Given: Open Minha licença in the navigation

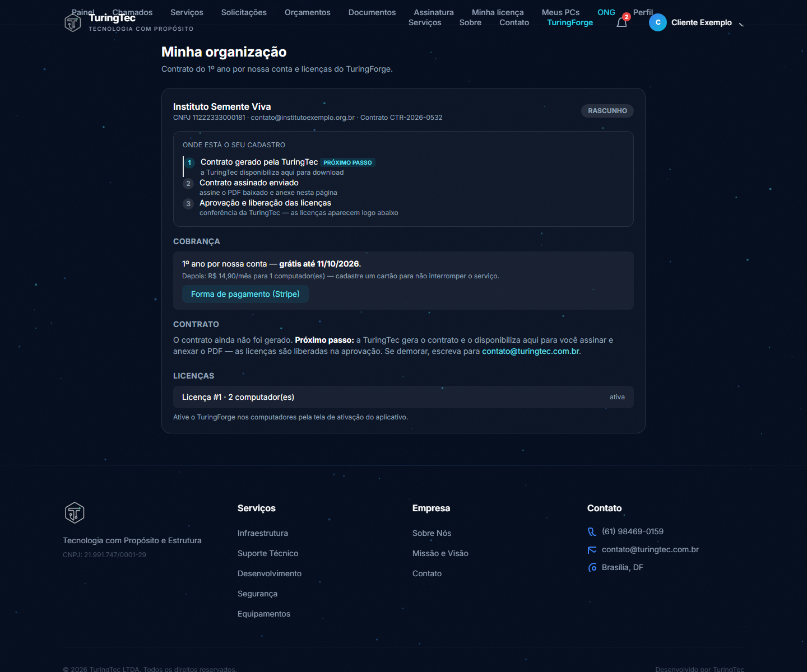Looking at the screenshot, I should point(498,12).
